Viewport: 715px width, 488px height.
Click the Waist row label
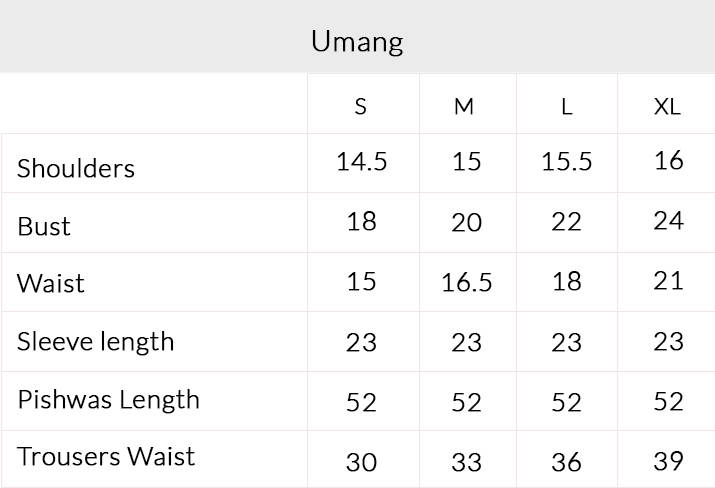[x=51, y=283]
